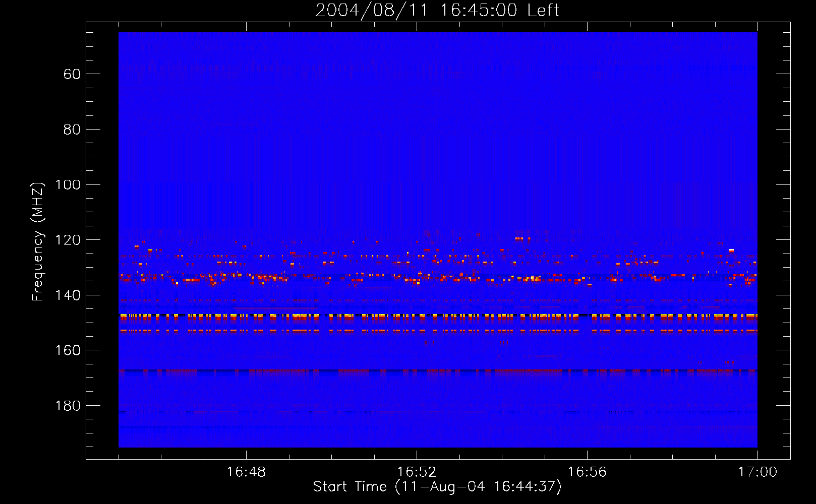
Task: Select the 160 frequency tick label
Action: coord(68,351)
